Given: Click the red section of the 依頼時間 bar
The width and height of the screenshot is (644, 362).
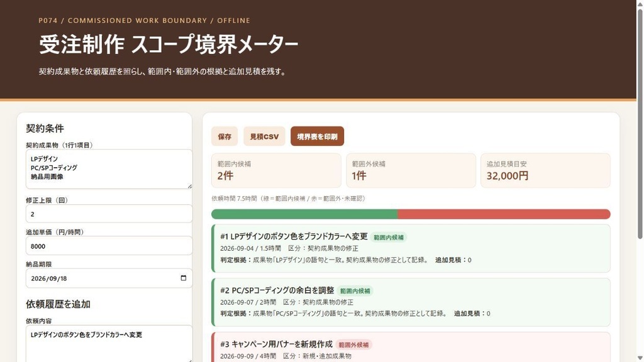Looking at the screenshot, I should (504, 214).
